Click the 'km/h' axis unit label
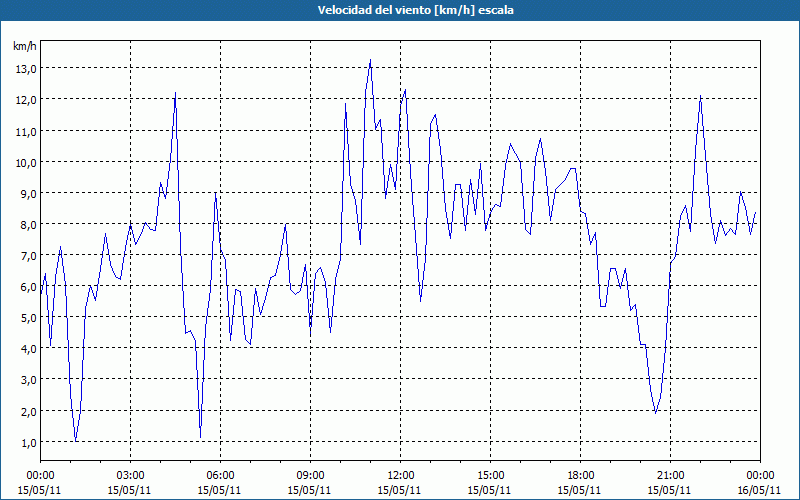 pyautogui.click(x=24, y=46)
